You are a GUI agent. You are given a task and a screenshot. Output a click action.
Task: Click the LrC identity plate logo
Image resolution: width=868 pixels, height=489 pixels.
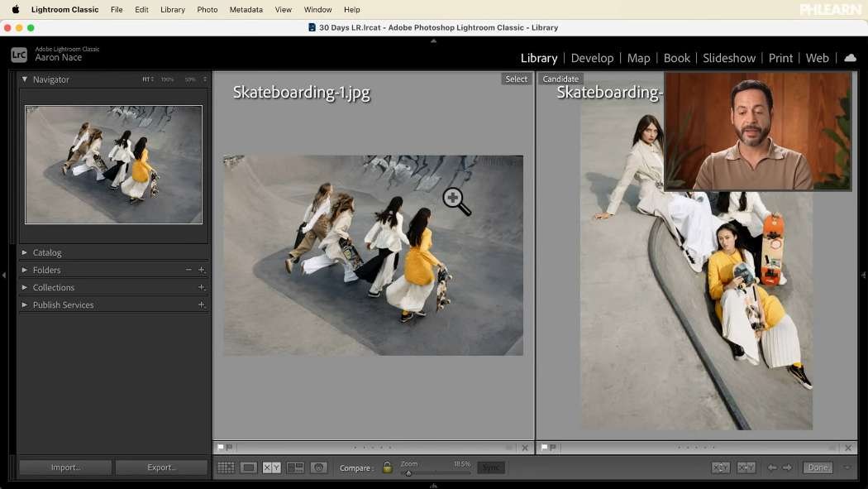pyautogui.click(x=19, y=55)
